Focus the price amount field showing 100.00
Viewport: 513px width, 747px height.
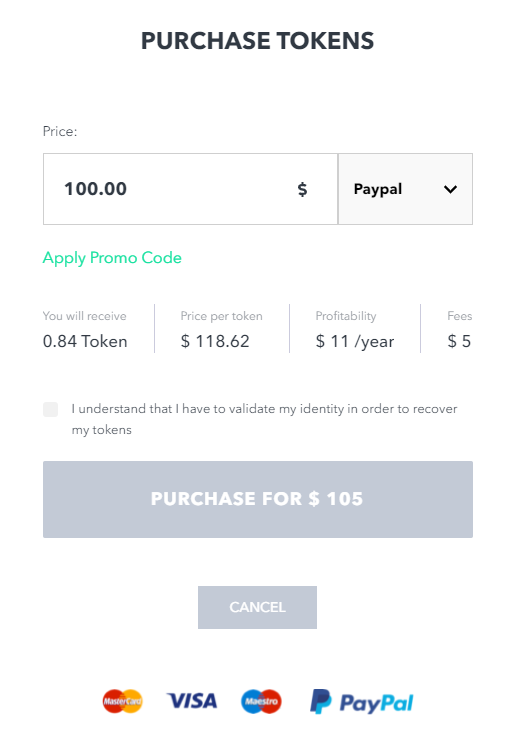point(191,189)
